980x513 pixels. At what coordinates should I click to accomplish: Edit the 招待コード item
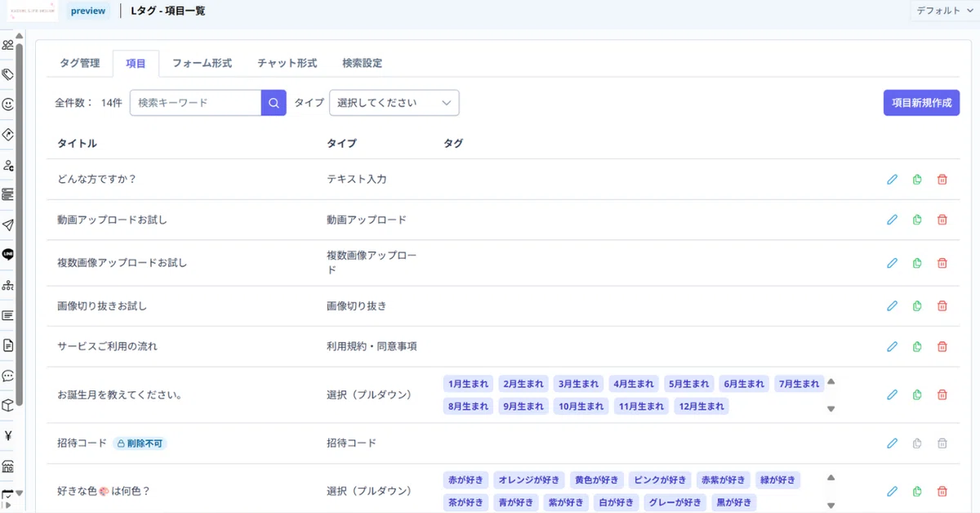(892, 443)
